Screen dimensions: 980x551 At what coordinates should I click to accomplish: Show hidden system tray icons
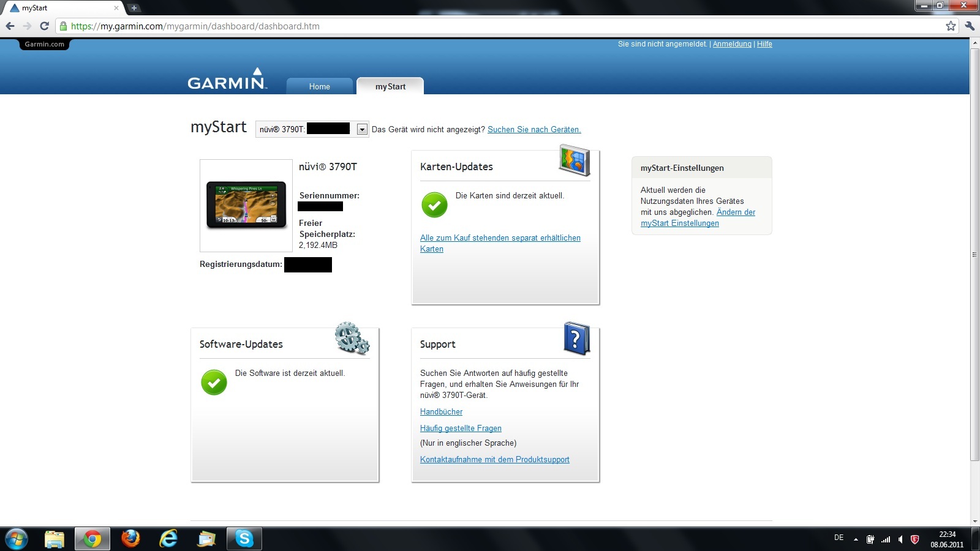tap(856, 539)
